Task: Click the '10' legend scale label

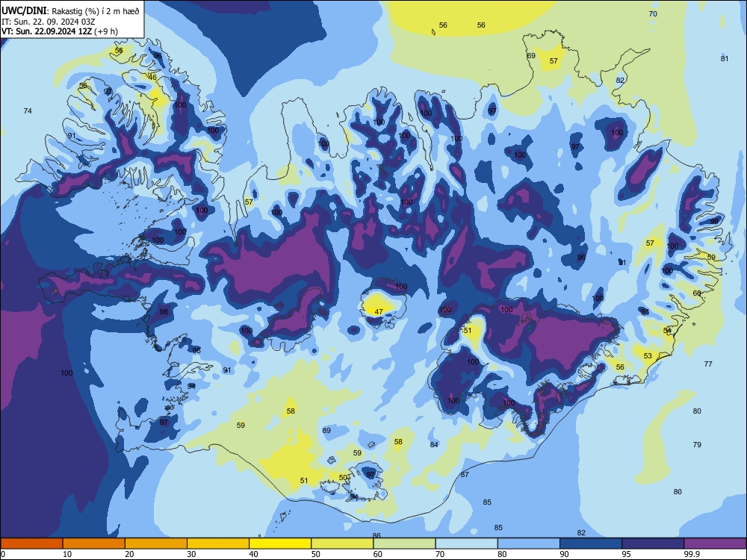Action: pos(67,554)
